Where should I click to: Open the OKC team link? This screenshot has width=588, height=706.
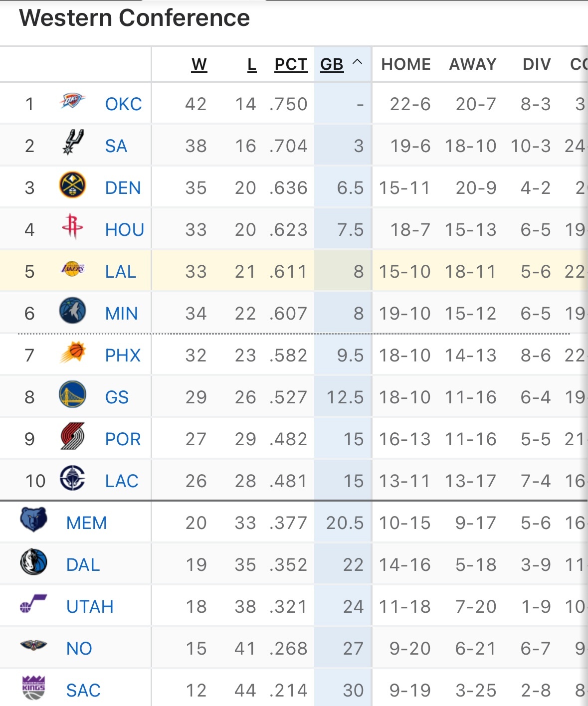point(123,104)
